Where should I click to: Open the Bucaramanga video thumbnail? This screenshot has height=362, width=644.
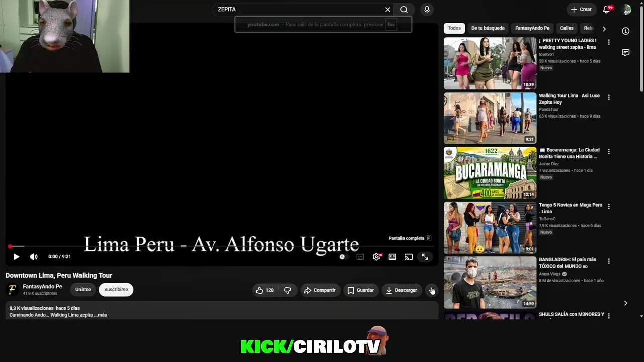490,173
